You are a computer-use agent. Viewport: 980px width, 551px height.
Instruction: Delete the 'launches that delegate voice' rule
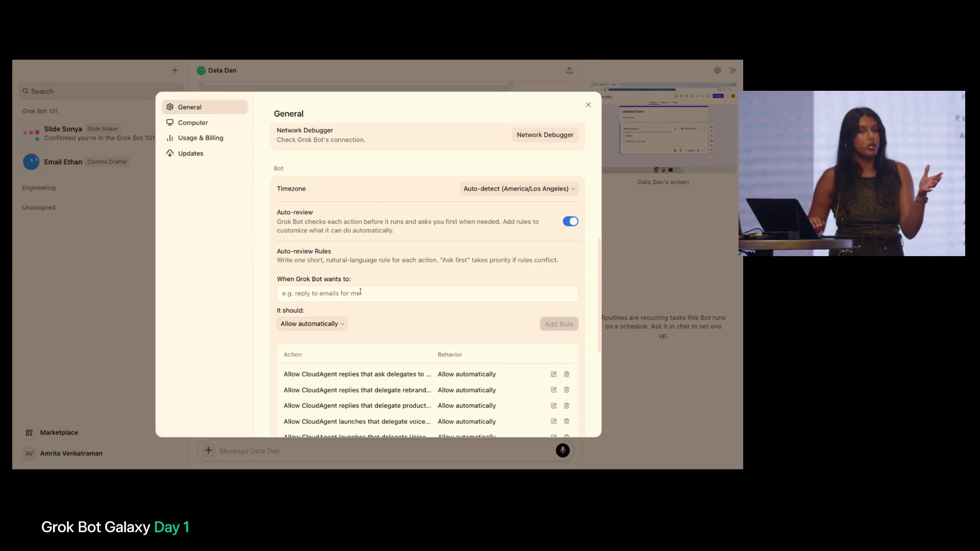[x=567, y=421]
